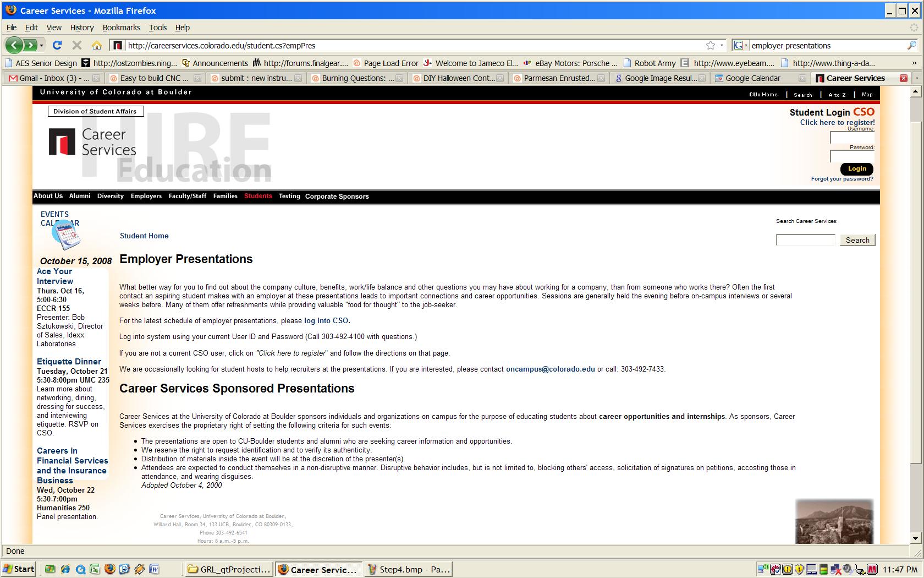This screenshot has width=924, height=578.
Task: Email oncampus@colorado.edu link
Action: 551,369
